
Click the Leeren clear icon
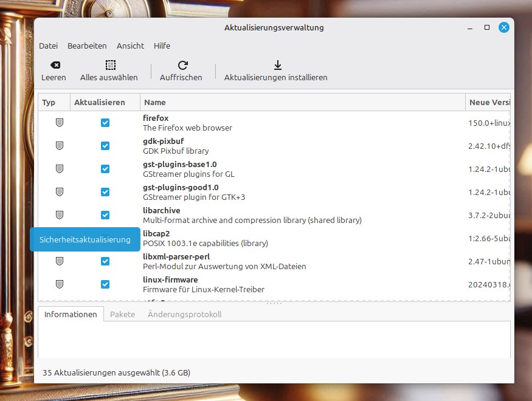coord(54,65)
